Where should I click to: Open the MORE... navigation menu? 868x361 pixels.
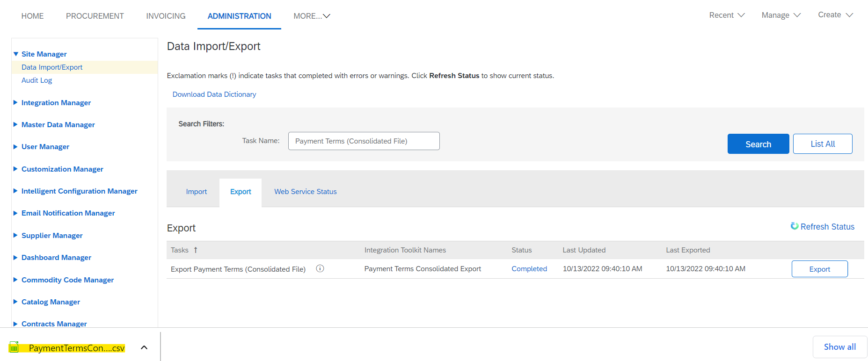click(312, 16)
